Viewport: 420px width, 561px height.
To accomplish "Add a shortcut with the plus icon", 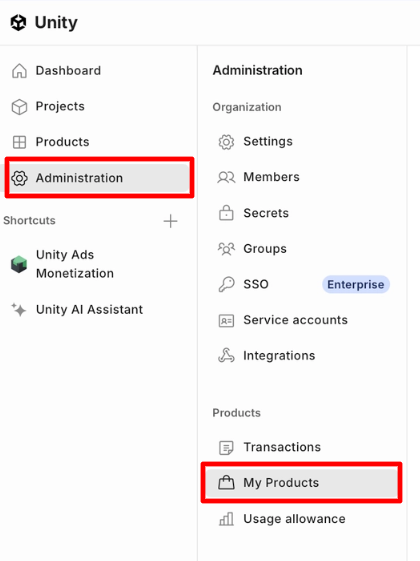I will tap(170, 221).
